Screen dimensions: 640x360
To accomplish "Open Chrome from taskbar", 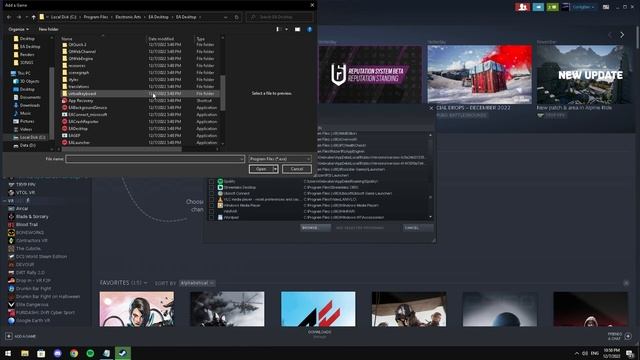I will [74, 353].
